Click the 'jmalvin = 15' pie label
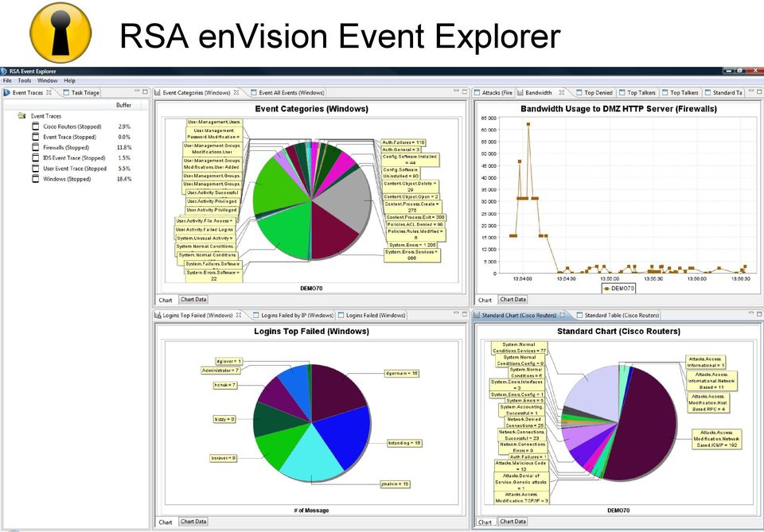Screen dimensions: 764x532 396,484
